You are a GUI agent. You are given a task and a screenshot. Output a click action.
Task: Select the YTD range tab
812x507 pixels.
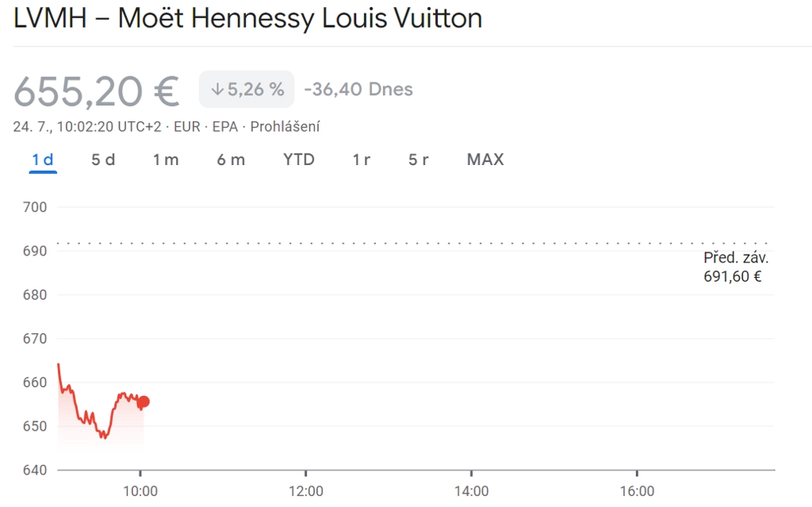(x=299, y=159)
